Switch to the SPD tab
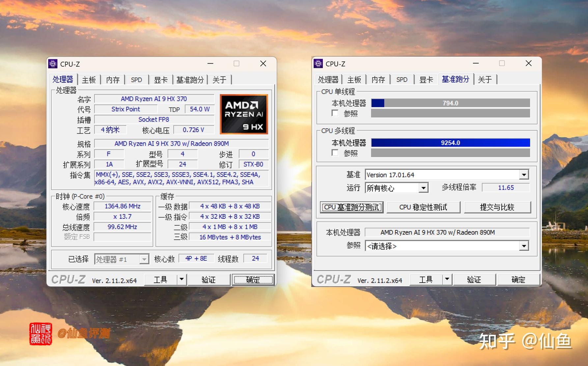This screenshot has height=366, width=588. click(137, 79)
